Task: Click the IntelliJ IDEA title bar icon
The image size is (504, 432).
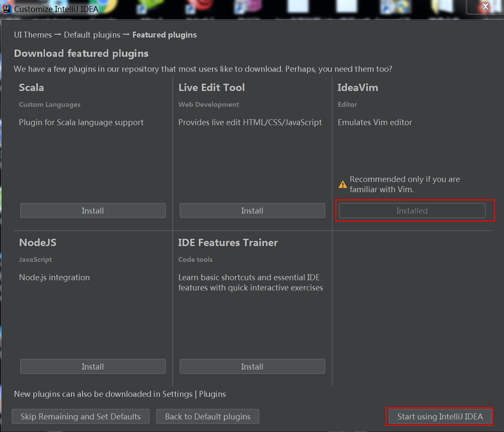Action: click(7, 9)
